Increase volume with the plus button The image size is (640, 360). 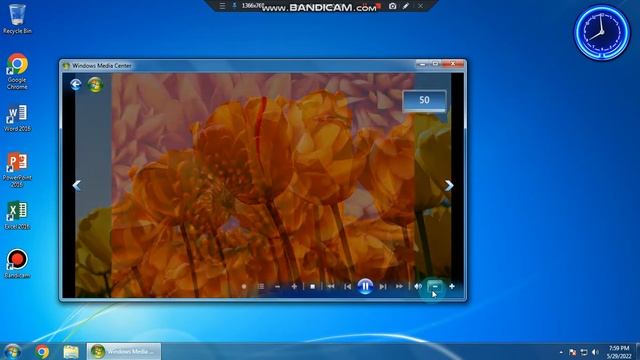[452, 287]
